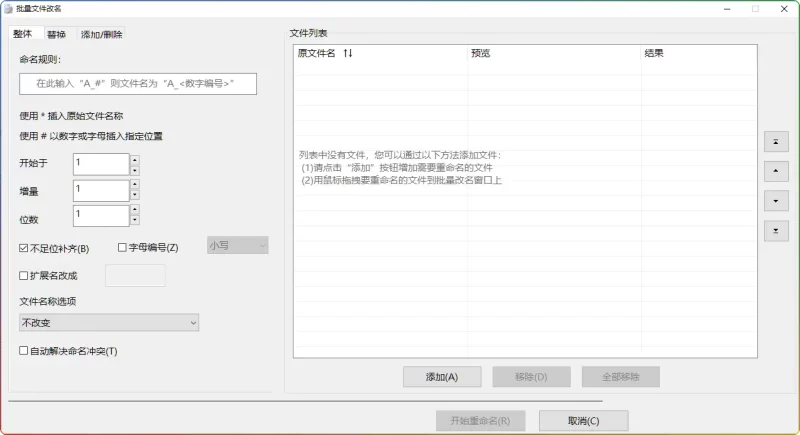Click the 开始重命名(R) button

[480, 421]
